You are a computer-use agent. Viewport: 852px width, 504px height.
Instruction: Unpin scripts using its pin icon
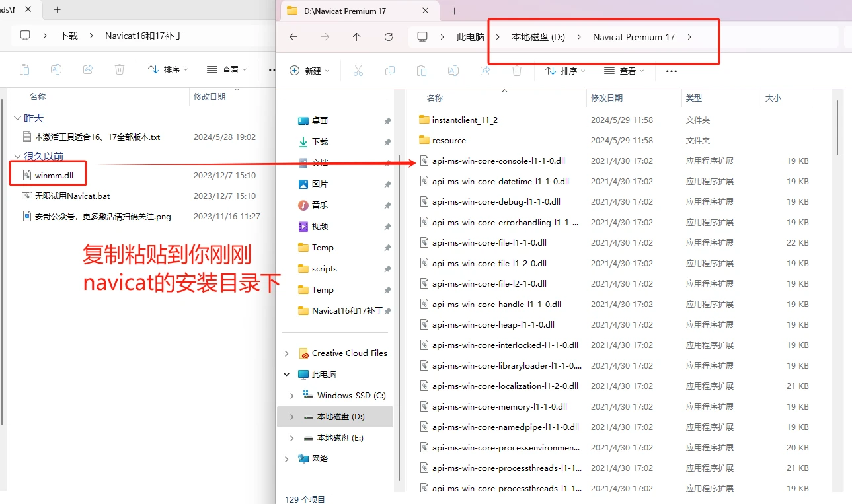387,269
